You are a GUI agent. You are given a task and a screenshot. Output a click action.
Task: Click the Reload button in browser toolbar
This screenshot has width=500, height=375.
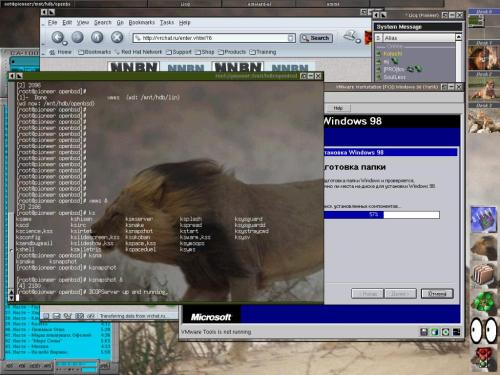[97, 37]
